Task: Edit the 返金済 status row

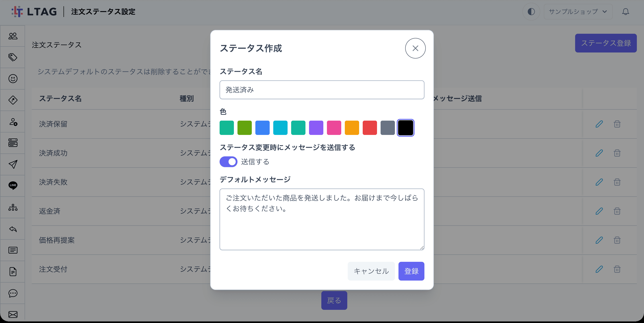Action: [599, 211]
